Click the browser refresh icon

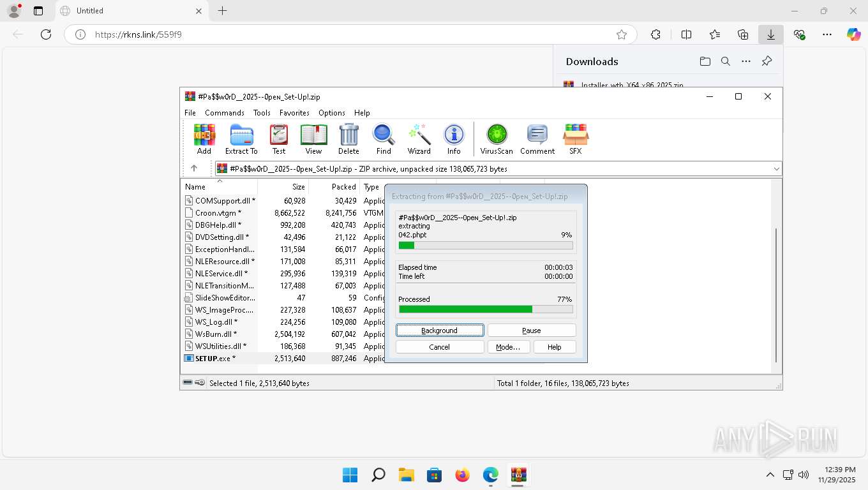click(46, 34)
